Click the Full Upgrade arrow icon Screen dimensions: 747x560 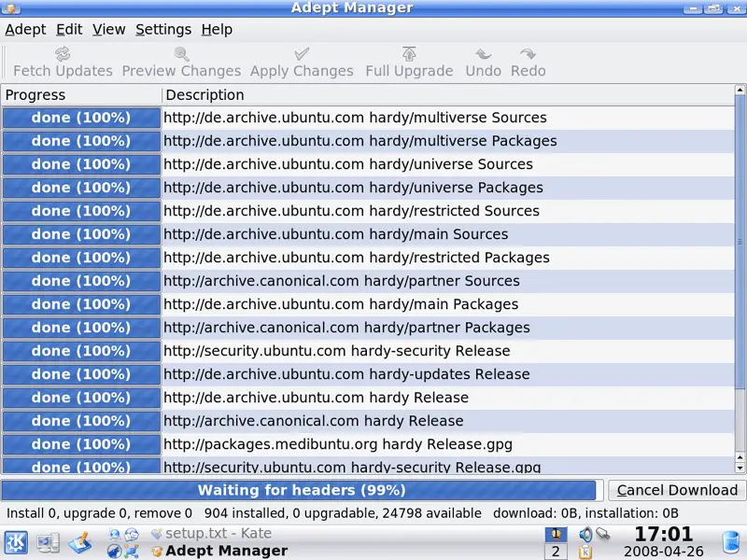point(409,54)
